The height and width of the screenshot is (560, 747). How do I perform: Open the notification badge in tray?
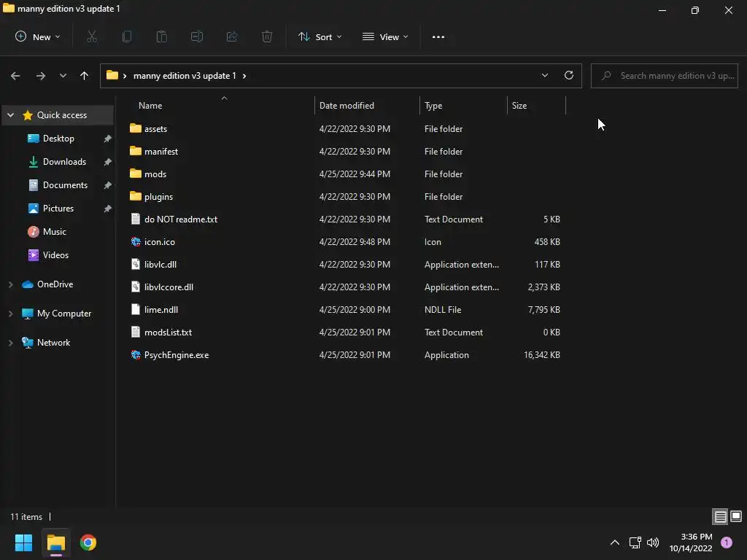[727, 542]
